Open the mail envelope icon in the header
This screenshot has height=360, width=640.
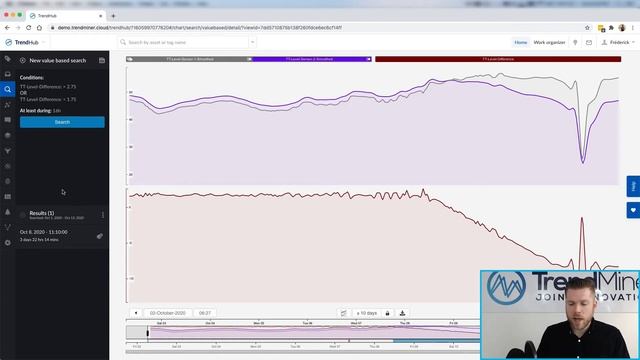[x=589, y=42]
